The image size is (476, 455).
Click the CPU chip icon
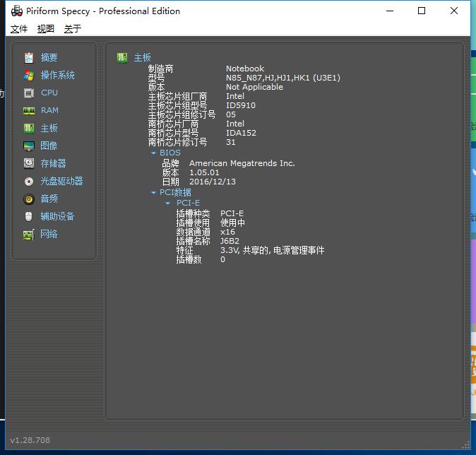(x=29, y=93)
